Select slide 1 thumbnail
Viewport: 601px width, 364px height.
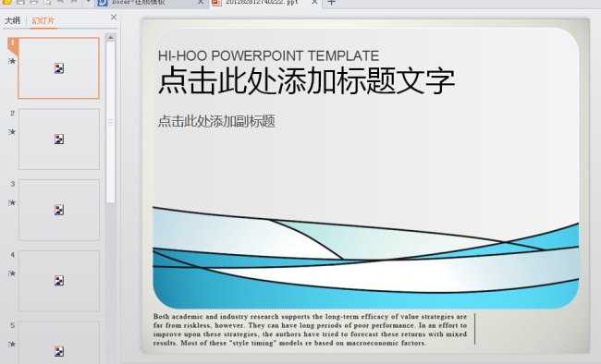click(58, 68)
